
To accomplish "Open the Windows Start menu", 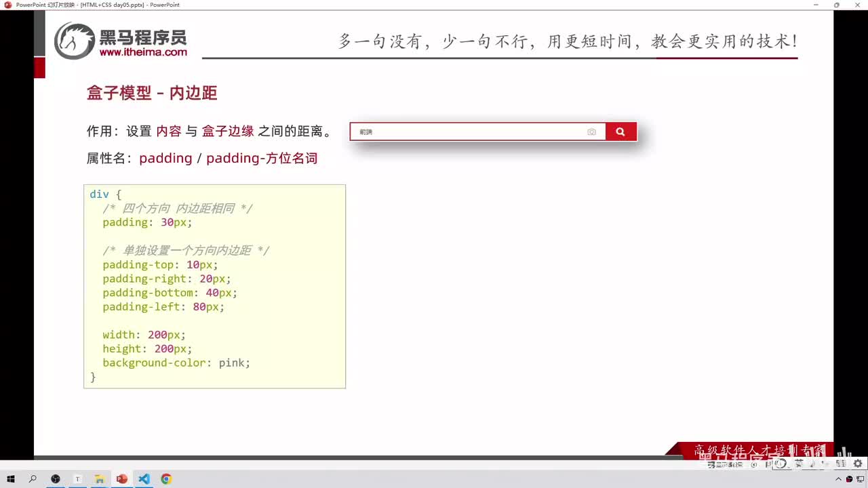I will pos(10,479).
